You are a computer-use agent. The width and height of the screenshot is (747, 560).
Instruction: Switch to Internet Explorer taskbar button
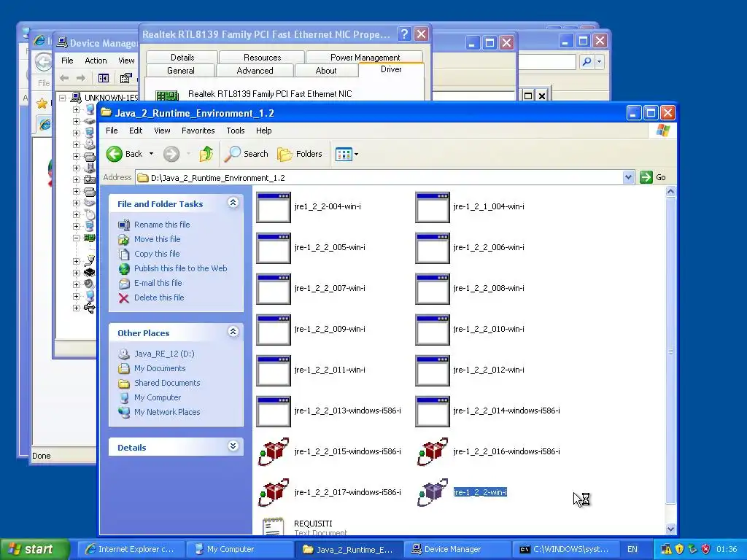(131, 549)
